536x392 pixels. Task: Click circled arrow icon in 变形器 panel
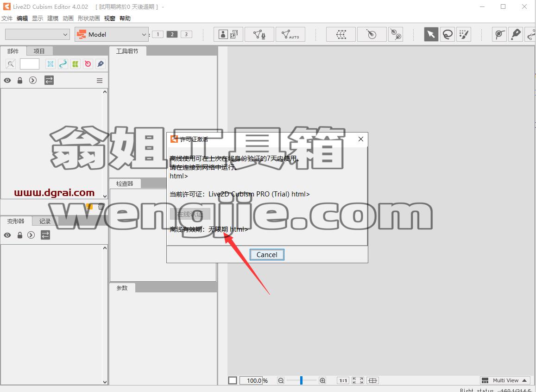pos(31,235)
